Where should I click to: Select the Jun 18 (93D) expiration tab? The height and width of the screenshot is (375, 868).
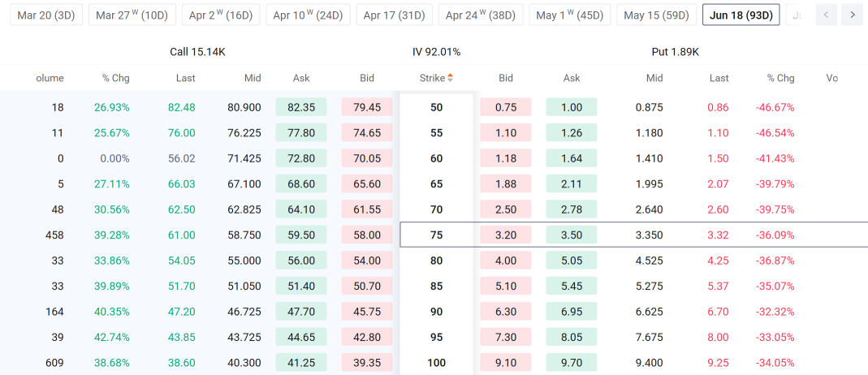[741, 15]
